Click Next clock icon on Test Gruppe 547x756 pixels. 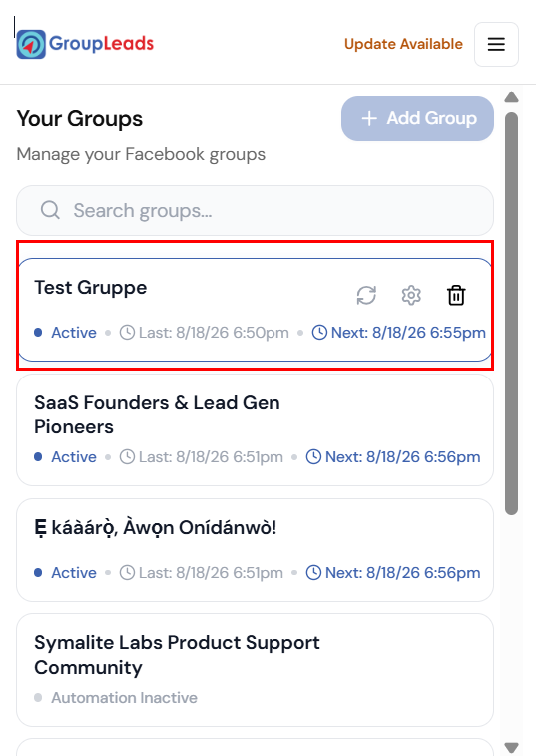click(x=319, y=333)
